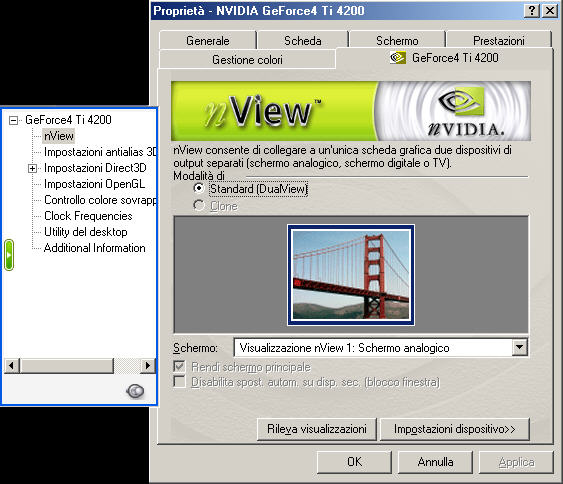This screenshot has height=484, width=563.
Task: Switch to the Schermo tab
Action: (397, 41)
